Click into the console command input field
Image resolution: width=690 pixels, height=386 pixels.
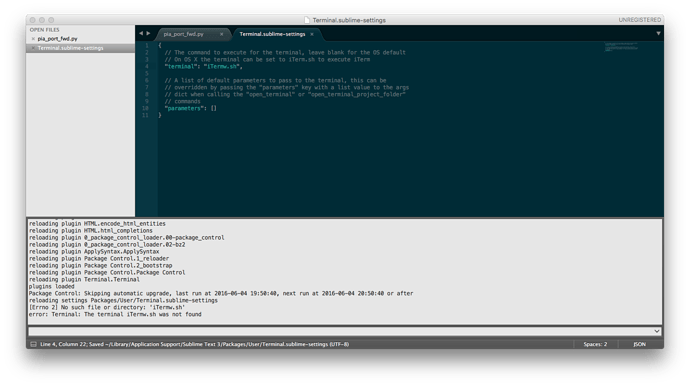tap(340, 331)
